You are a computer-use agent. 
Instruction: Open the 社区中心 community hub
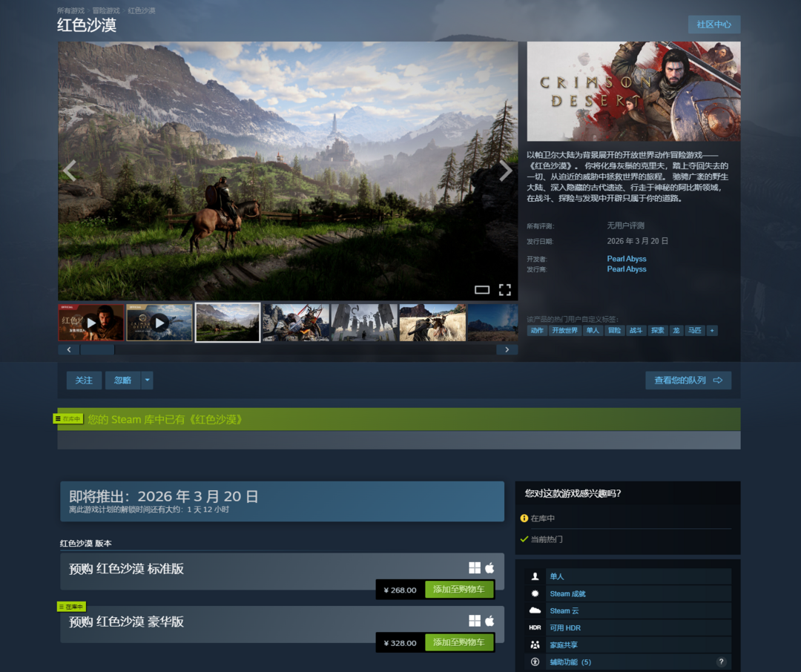(713, 24)
